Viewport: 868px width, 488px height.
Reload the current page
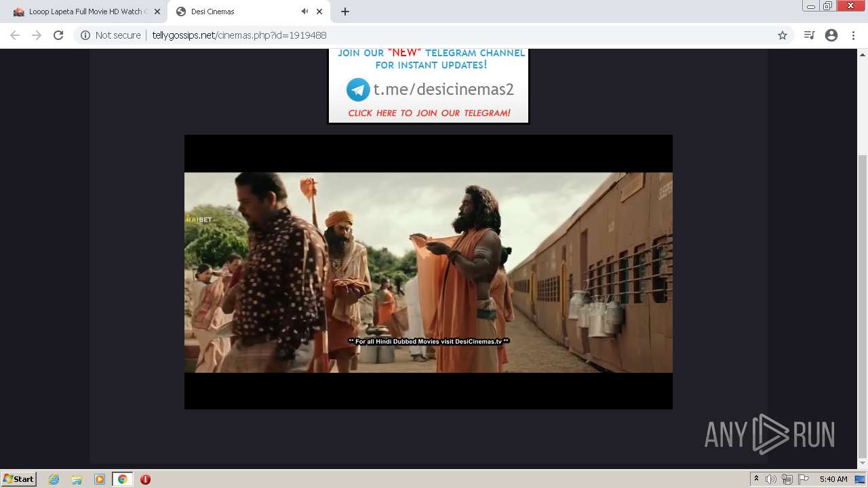point(58,35)
